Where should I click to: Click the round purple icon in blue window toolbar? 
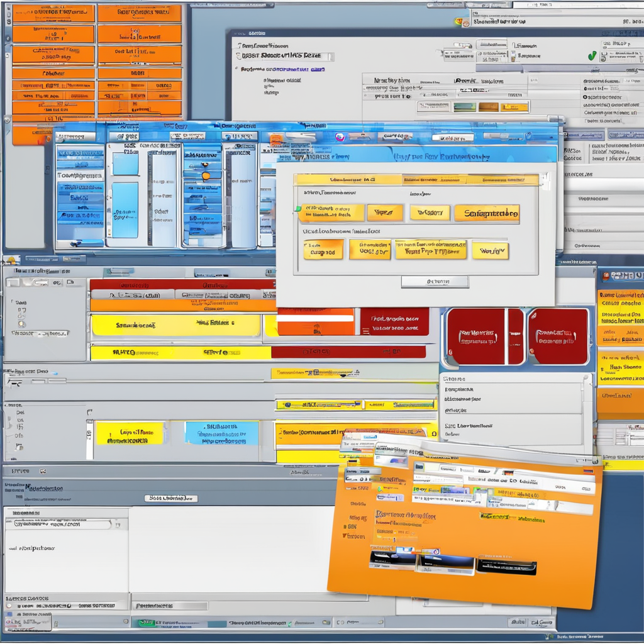340,136
